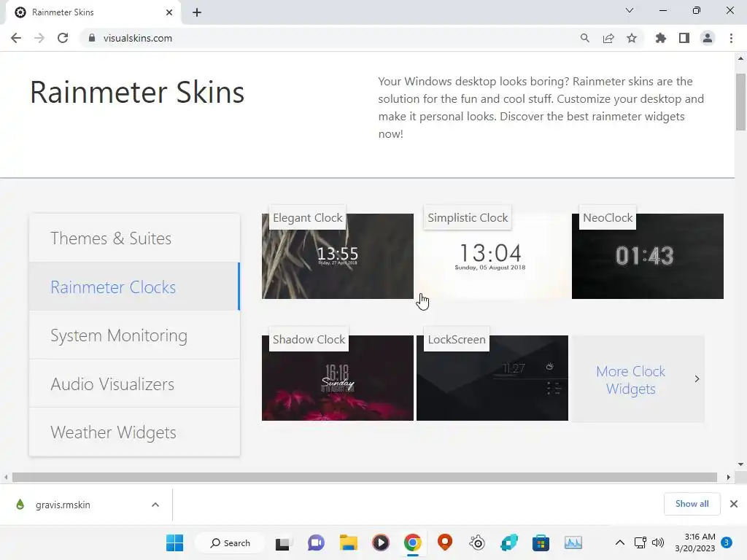Open the downloaded gravis.rmskin file
The width and height of the screenshot is (747, 560).
coord(63,505)
